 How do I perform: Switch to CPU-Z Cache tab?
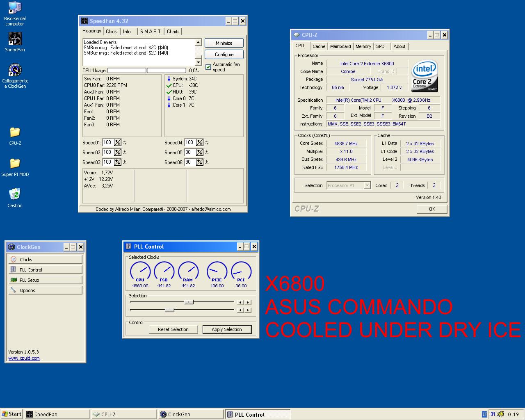tap(319, 46)
